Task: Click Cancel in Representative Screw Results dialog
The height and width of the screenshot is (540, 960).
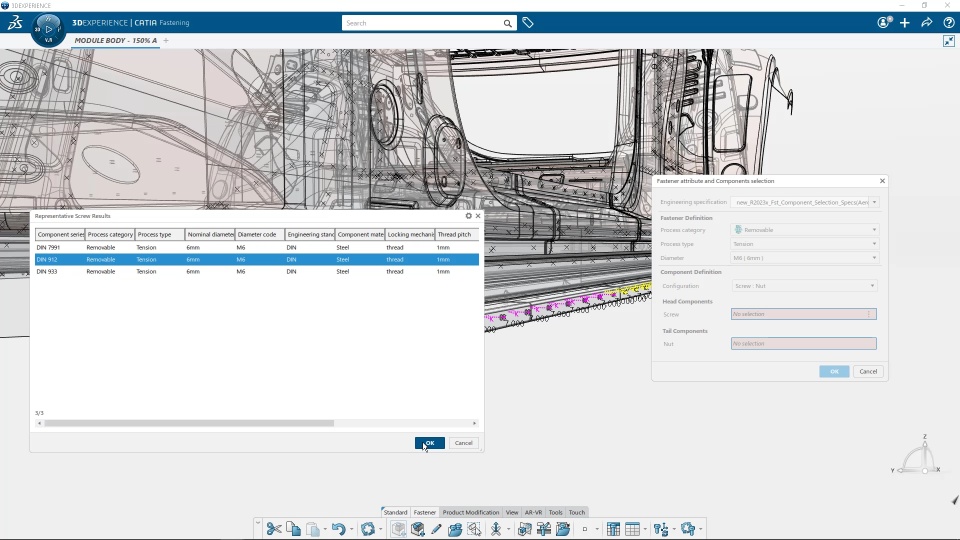Action: tap(463, 443)
